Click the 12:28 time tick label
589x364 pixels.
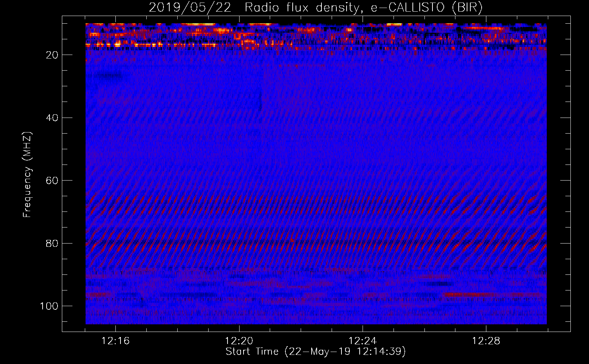(486, 341)
